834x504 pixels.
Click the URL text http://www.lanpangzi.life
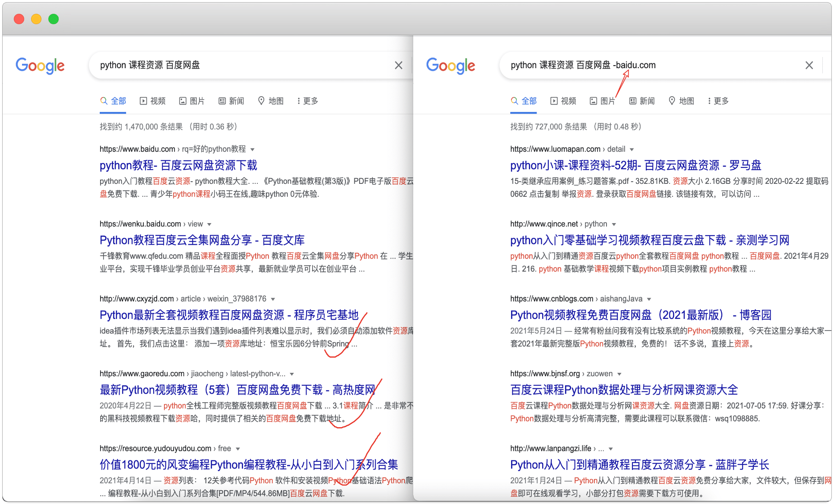pos(551,448)
